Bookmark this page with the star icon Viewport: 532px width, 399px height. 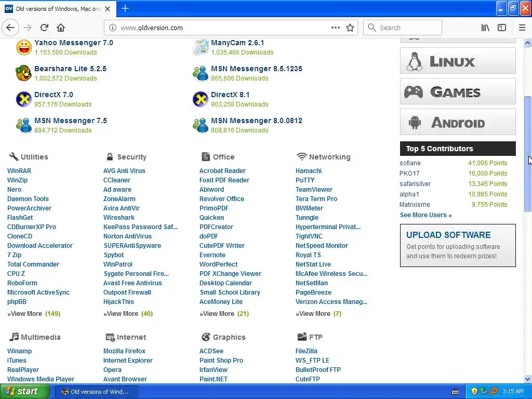(350, 28)
